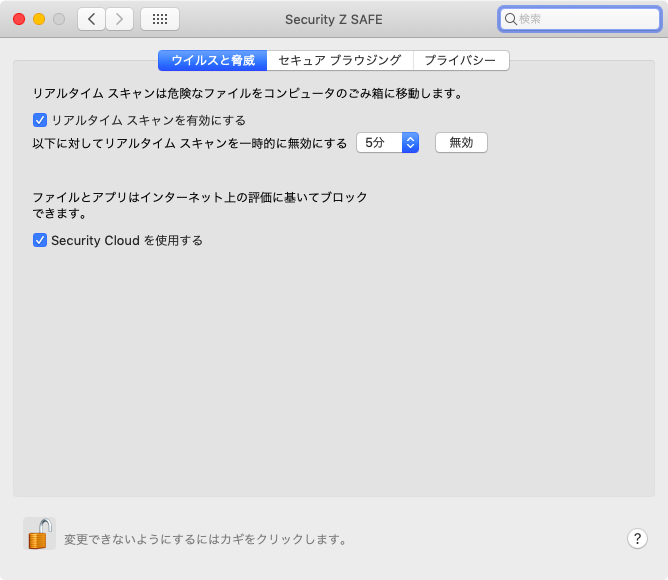Screen dimensions: 668x580
Task: Open help with the question mark button
Action: click(x=637, y=538)
